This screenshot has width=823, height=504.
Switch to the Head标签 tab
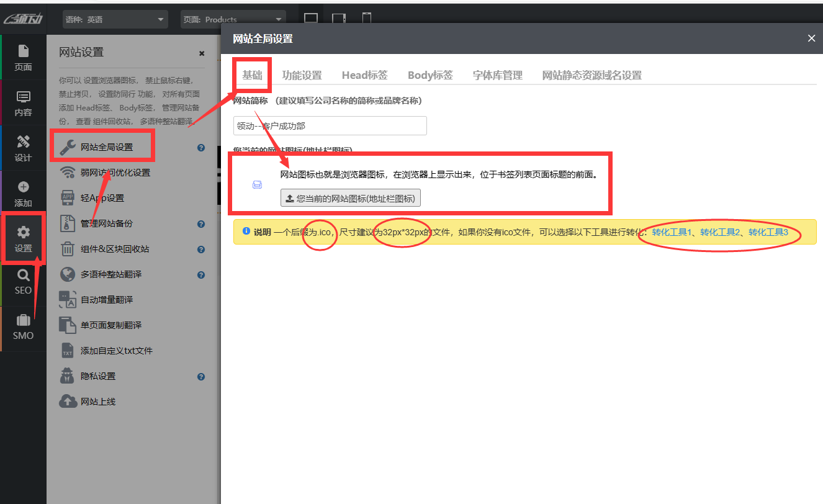[x=364, y=75]
